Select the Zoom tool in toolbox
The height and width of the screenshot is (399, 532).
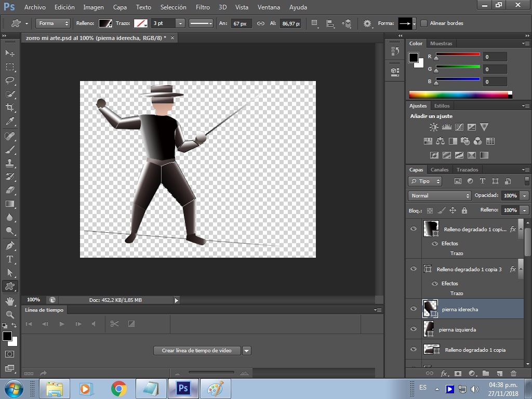pos(10,314)
